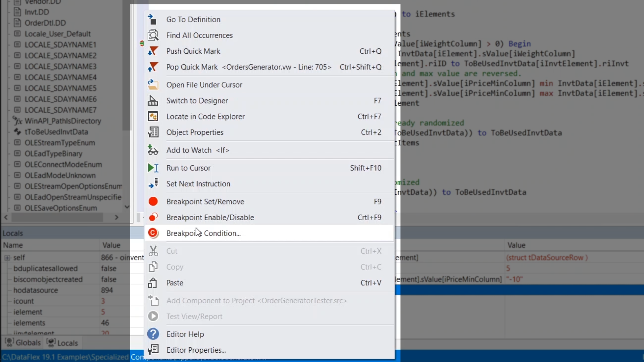The height and width of the screenshot is (362, 644).
Task: Select tToBeUsedInvtData in the tree
Action: (x=56, y=132)
